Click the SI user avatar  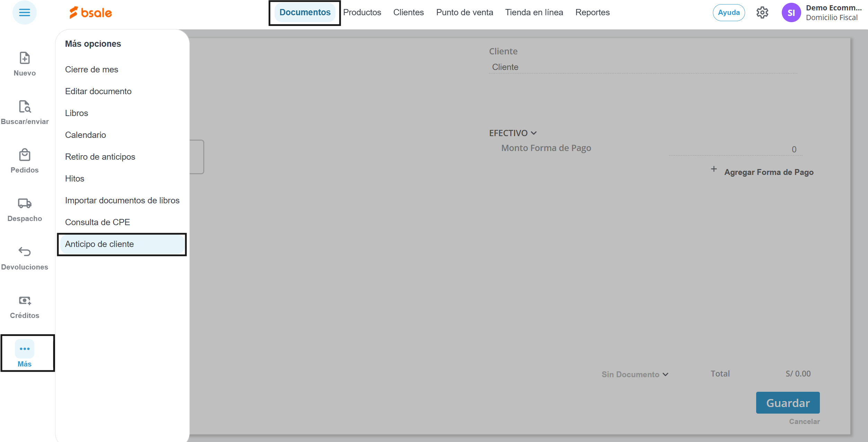(x=791, y=13)
